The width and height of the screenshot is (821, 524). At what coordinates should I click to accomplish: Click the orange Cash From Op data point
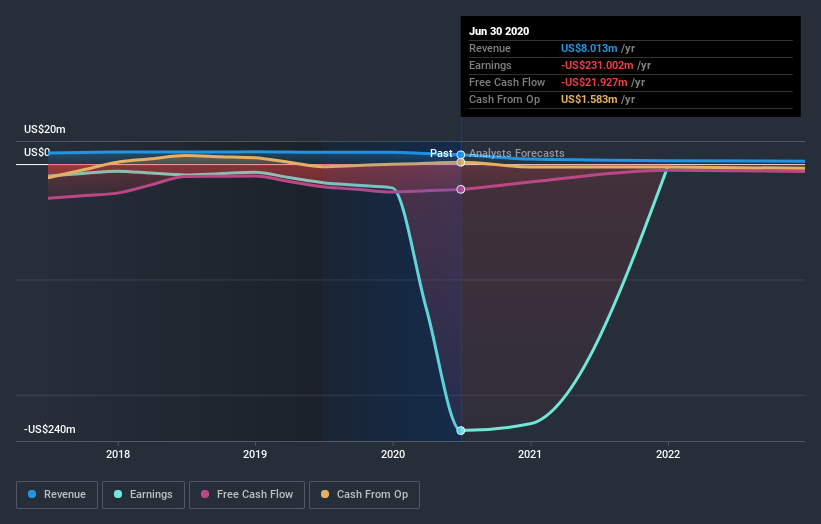461,162
